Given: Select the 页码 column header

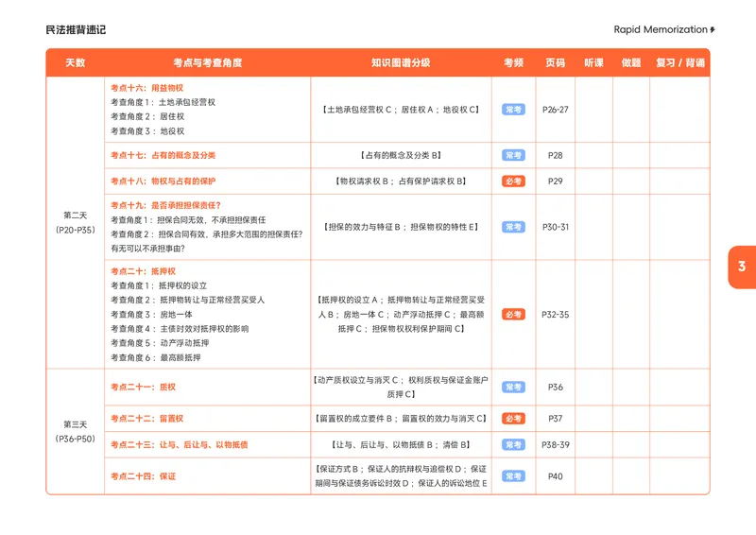Looking at the screenshot, I should [x=555, y=62].
